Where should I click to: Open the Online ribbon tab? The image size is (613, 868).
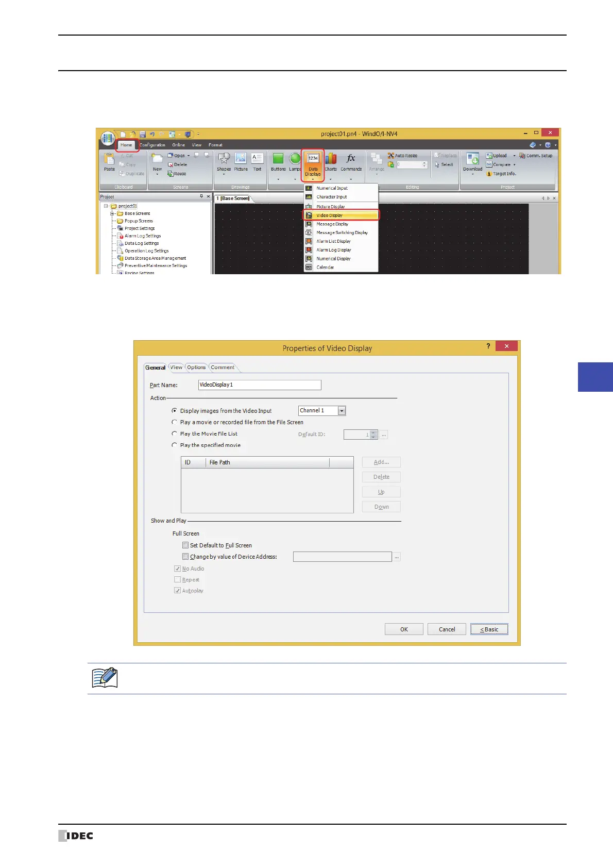pos(179,145)
